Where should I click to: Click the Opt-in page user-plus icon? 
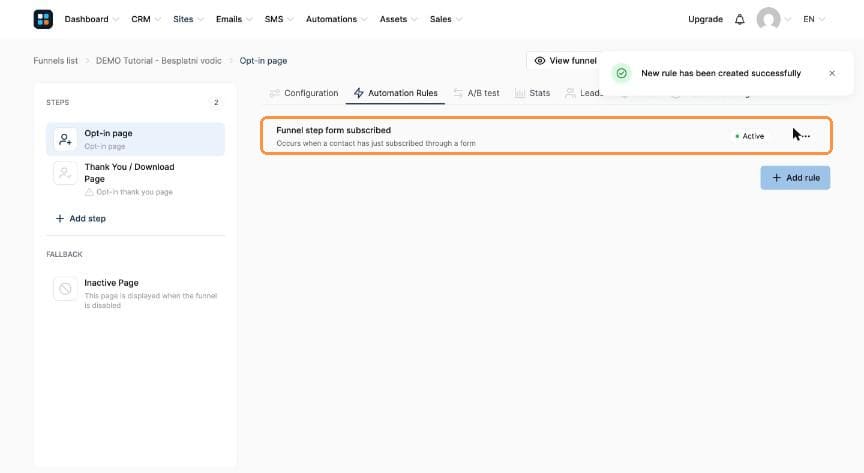[x=65, y=139]
